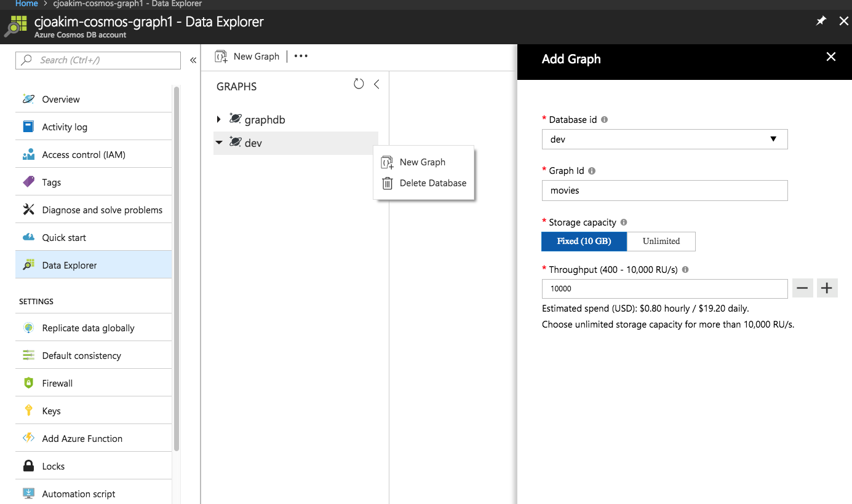This screenshot has height=504, width=852.
Task: Click the Firewall shield icon
Action: [28, 383]
